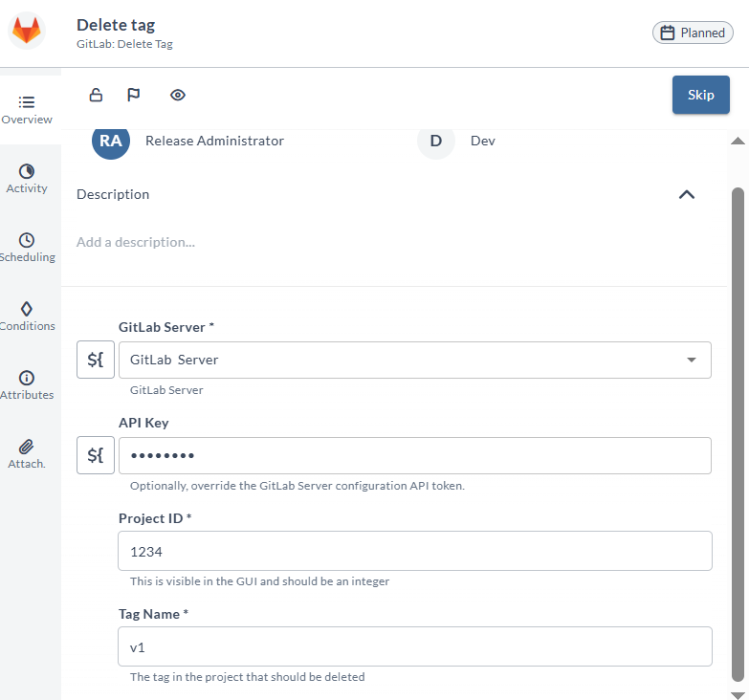Click the D team avatar
Image resolution: width=749 pixels, height=700 pixels.
[436, 142]
